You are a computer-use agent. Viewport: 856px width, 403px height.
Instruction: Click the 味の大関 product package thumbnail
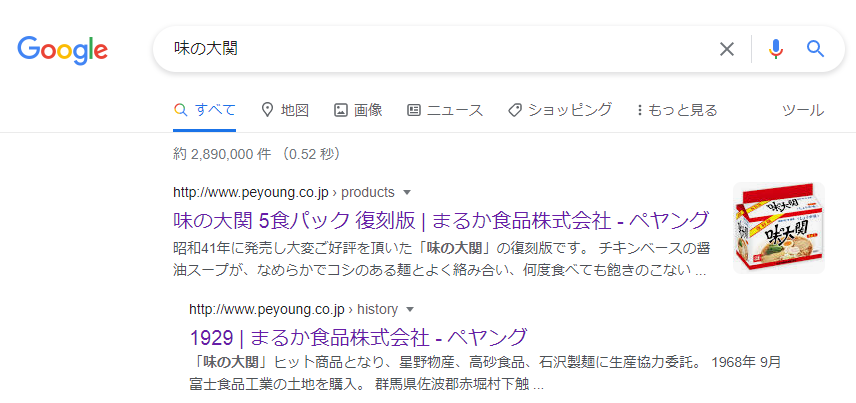[778, 228]
